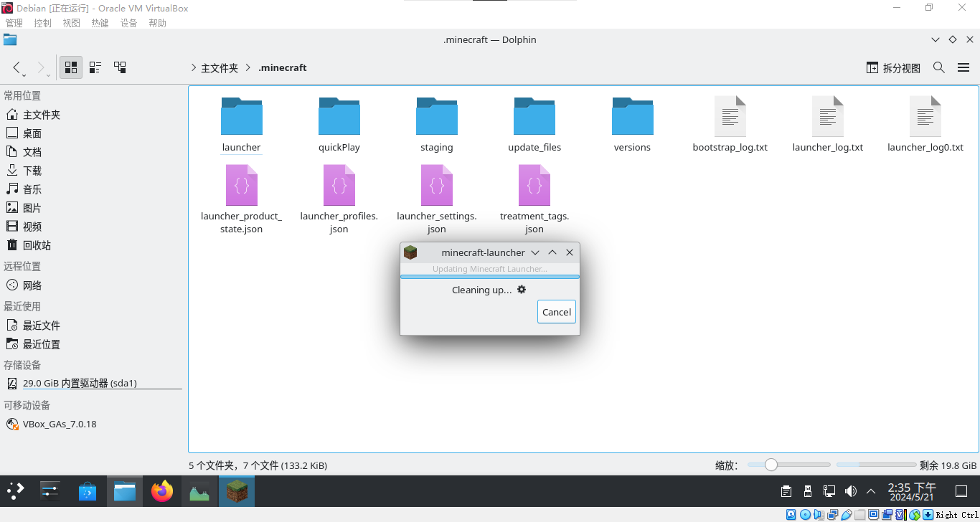The height and width of the screenshot is (522, 980).
Task: Click the 拆分视图 split view button
Action: coord(893,67)
